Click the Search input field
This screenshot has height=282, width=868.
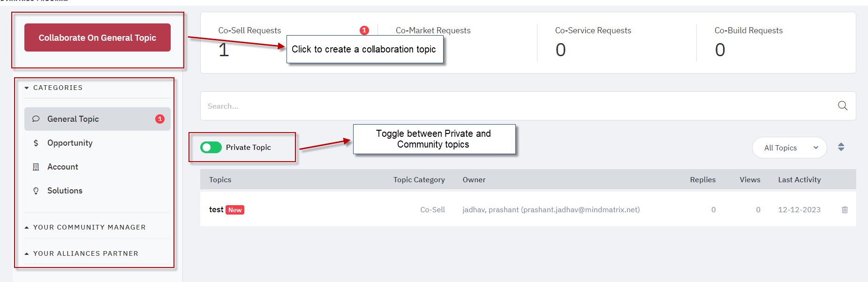coord(521,106)
